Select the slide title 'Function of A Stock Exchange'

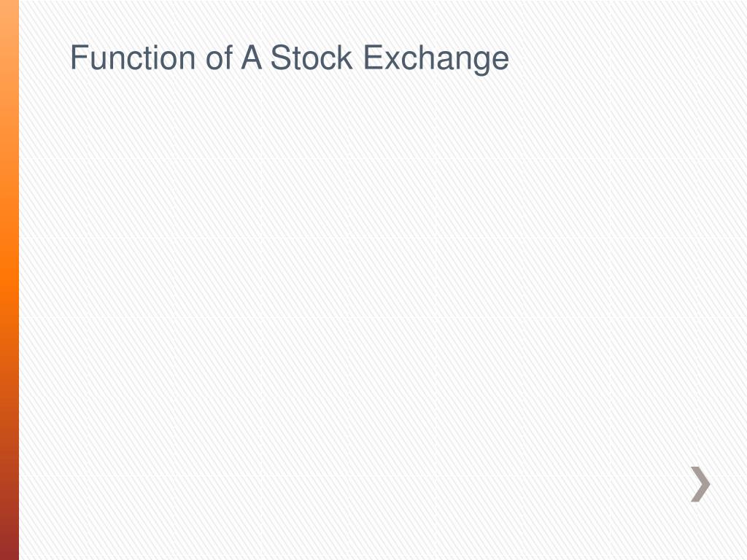tap(290, 58)
